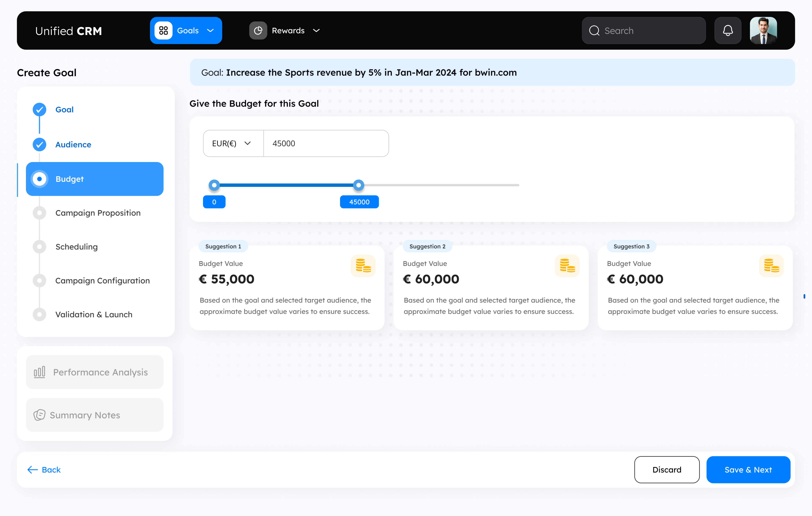Select the completed Goal step checkmark
Screen dimensions: 812x516
(x=39, y=109)
